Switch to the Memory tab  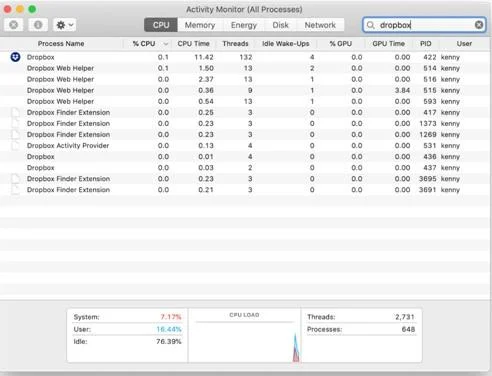point(200,25)
